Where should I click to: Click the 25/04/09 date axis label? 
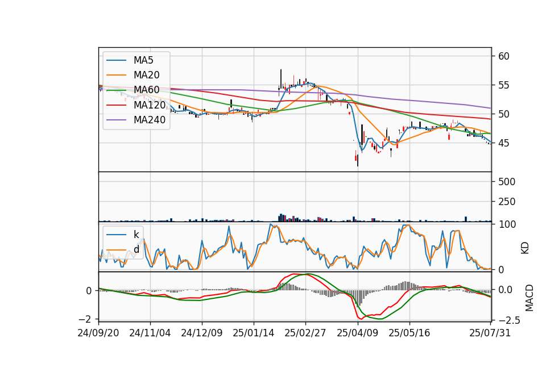357,333
